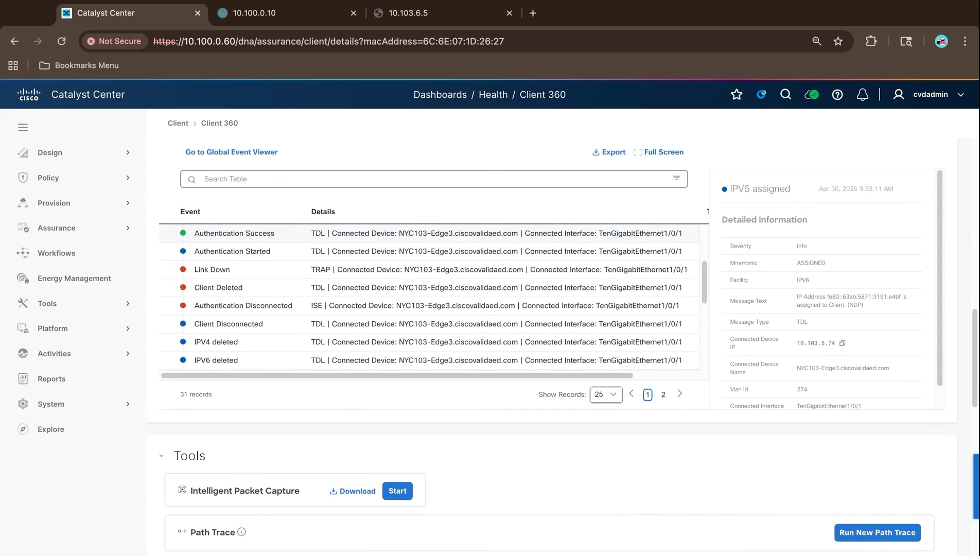Expand the Policy menu chevron

click(128, 178)
